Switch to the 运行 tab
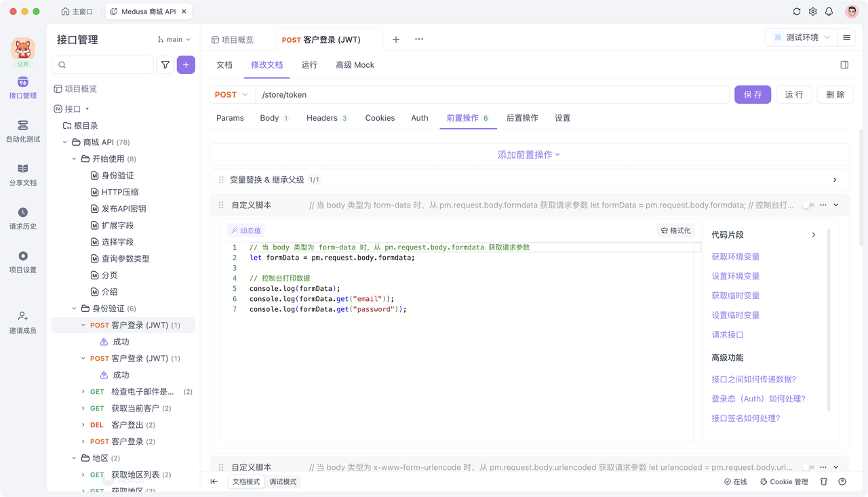This screenshot has height=497, width=868. click(x=309, y=65)
